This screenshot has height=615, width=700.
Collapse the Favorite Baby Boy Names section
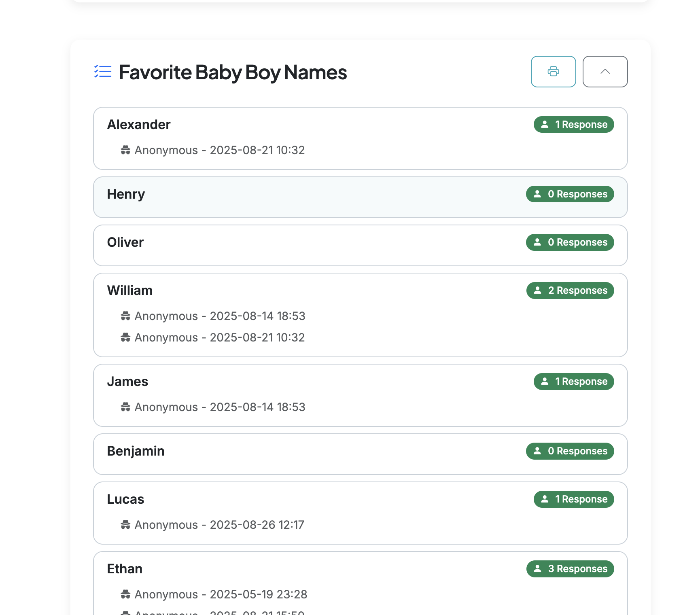click(x=605, y=72)
